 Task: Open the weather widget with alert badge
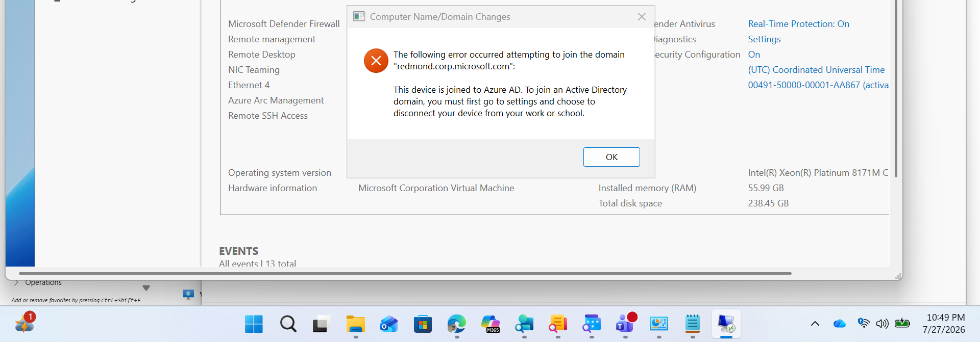tap(24, 324)
